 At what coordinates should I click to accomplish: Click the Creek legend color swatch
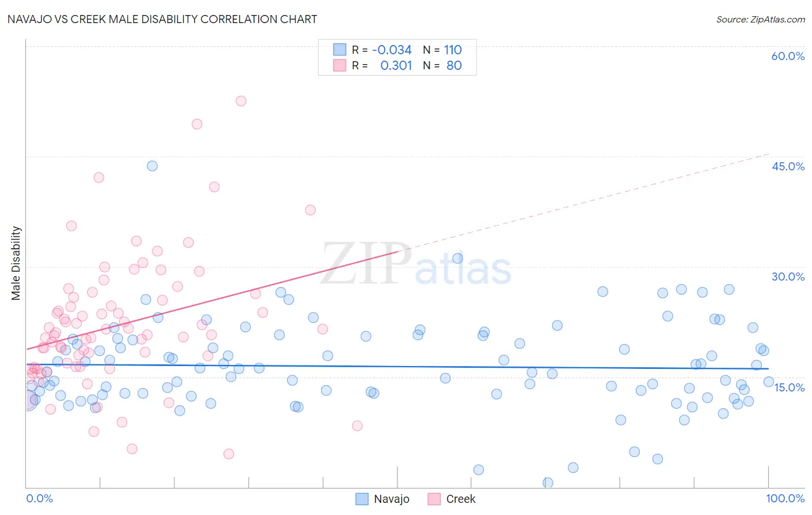[434, 499]
